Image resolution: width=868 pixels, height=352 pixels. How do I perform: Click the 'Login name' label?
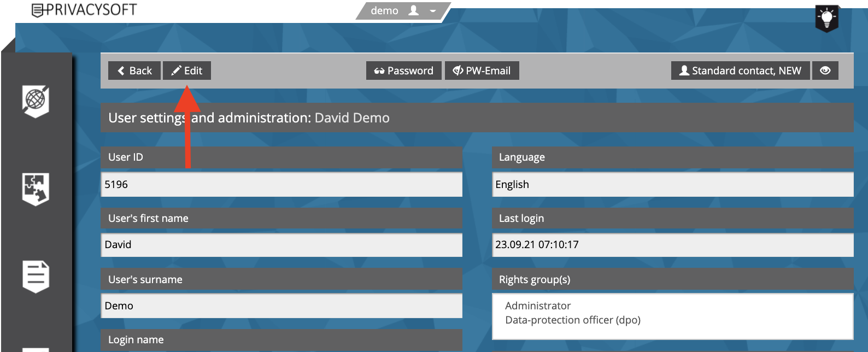136,339
